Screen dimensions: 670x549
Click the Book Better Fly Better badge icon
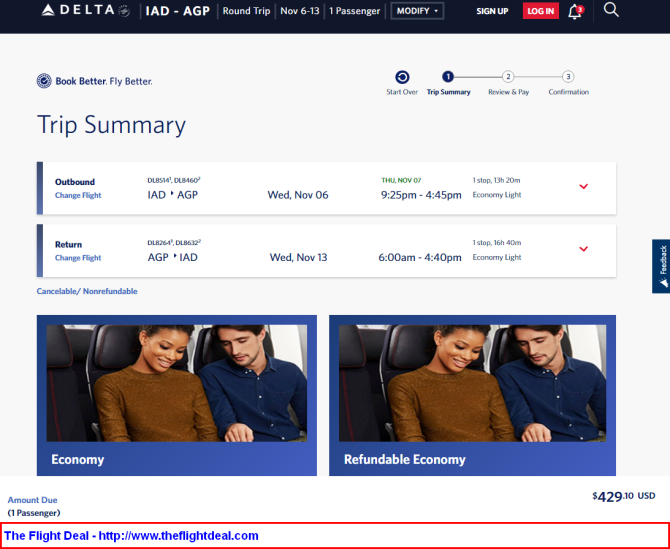coord(44,81)
